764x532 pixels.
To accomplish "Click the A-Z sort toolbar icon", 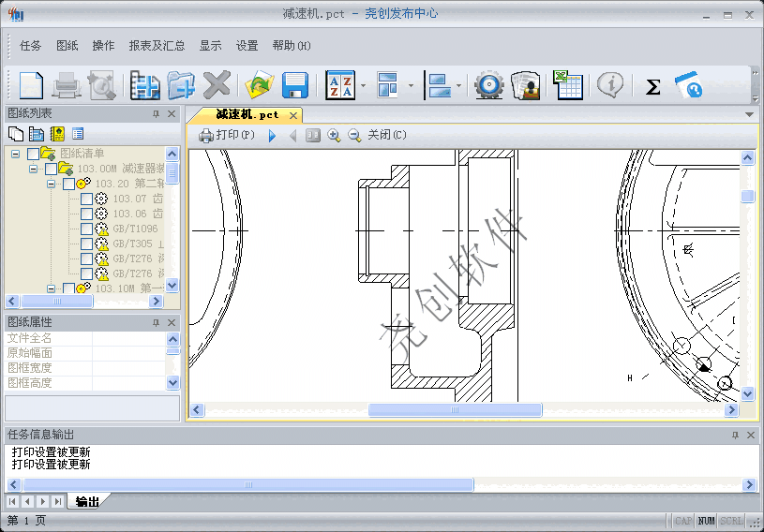I will 339,86.
